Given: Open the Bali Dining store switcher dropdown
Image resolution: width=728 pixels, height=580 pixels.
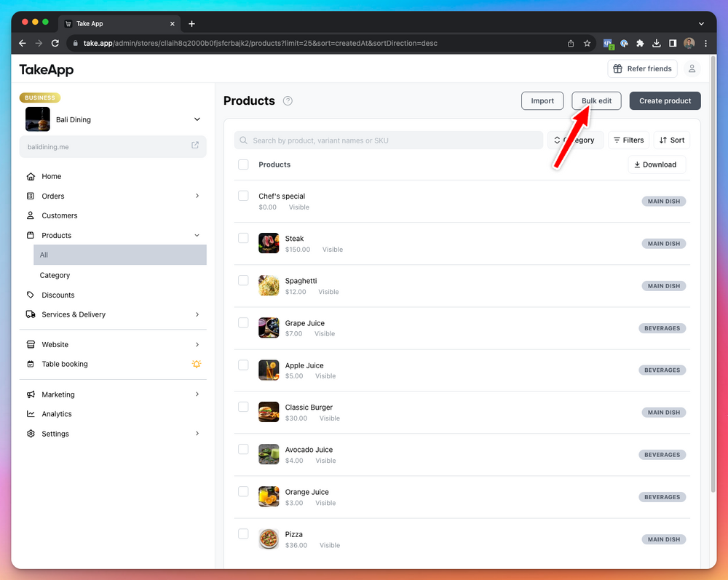Looking at the screenshot, I should pyautogui.click(x=197, y=119).
